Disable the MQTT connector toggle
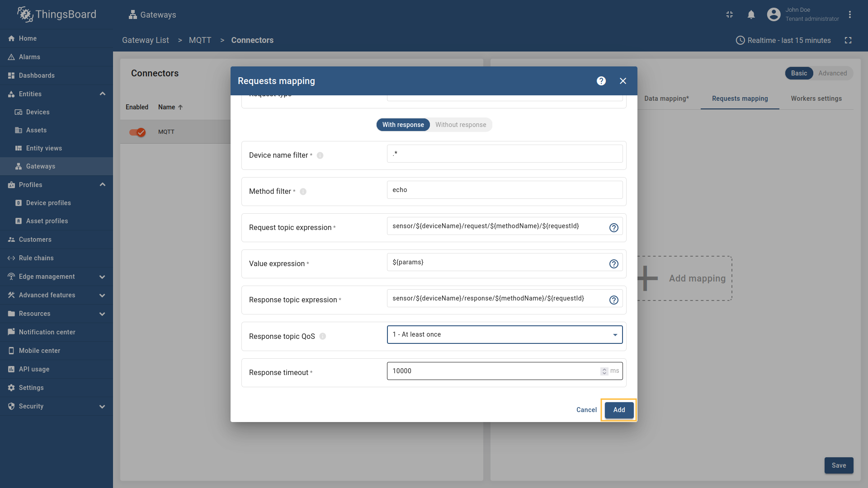This screenshot has width=868, height=488. (137, 132)
